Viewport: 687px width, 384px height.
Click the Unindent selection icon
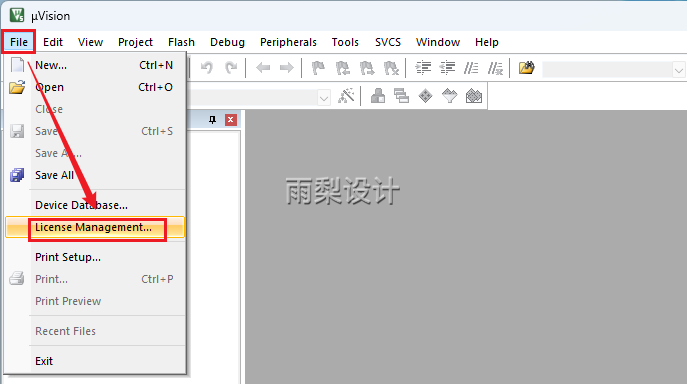click(447, 68)
